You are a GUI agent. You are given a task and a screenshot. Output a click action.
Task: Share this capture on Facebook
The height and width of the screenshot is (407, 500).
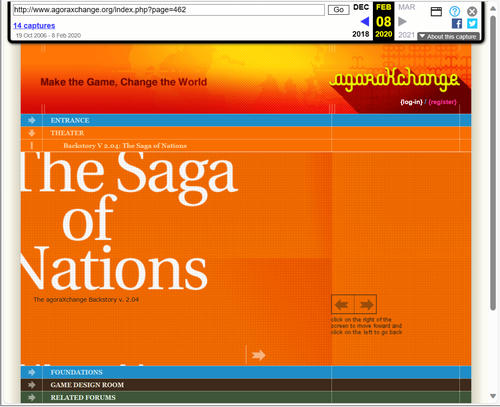[457, 24]
